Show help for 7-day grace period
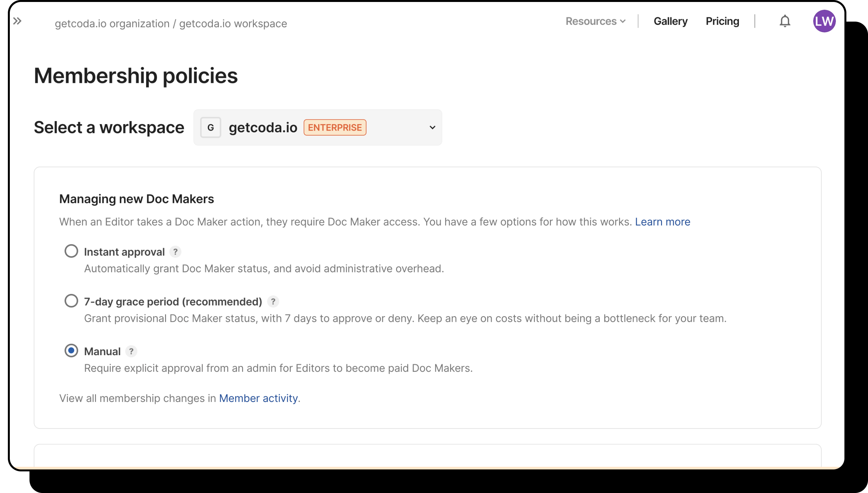The image size is (868, 493). click(x=273, y=301)
